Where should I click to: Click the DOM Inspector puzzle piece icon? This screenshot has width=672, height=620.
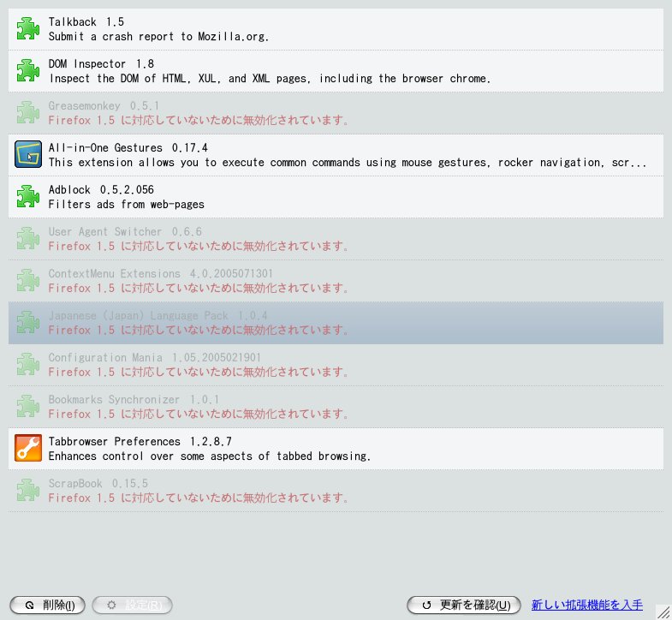28,71
